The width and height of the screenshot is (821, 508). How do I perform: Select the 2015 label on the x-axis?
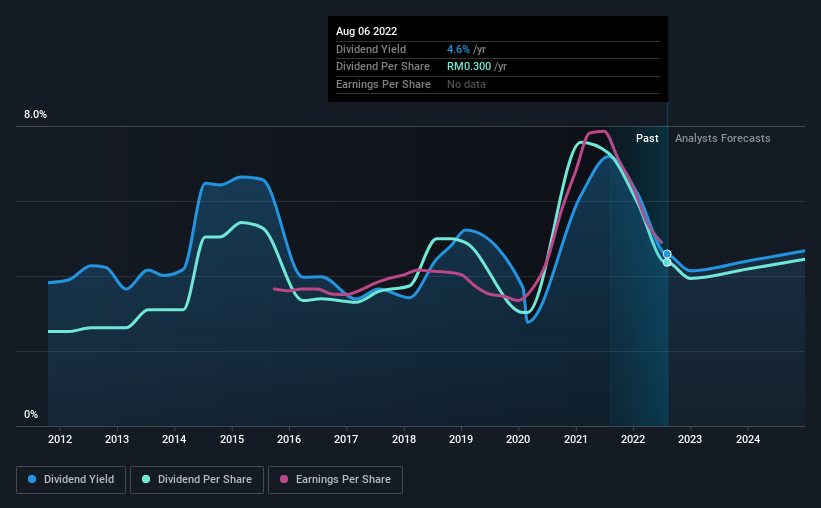[232, 439]
